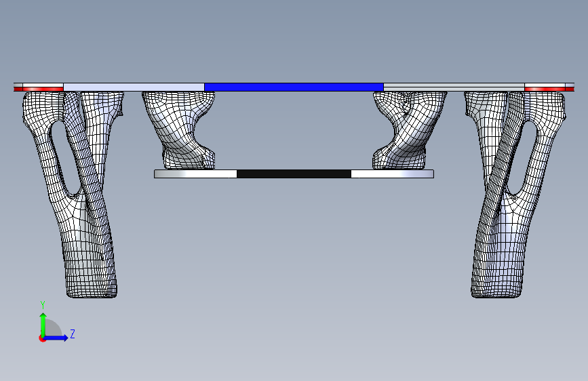Click the green Y axis arrow of the triad
The height and width of the screenshot is (381, 588).
(43, 324)
